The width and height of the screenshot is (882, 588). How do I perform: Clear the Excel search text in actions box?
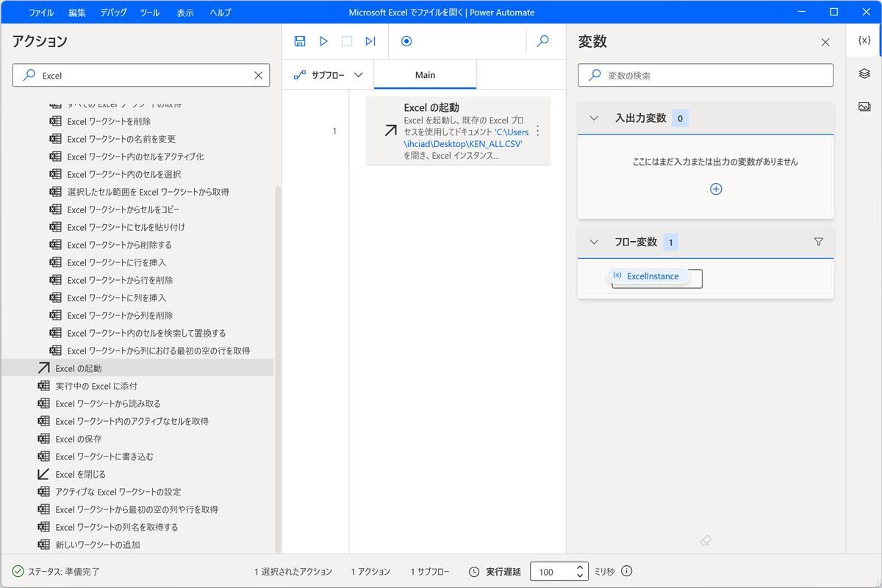259,75
